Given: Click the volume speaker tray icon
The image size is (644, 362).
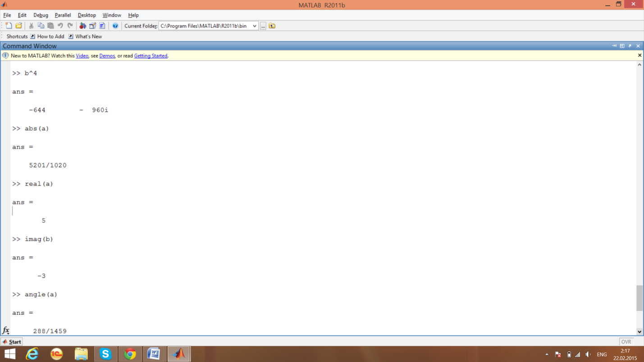Looking at the screenshot, I should pos(588,354).
